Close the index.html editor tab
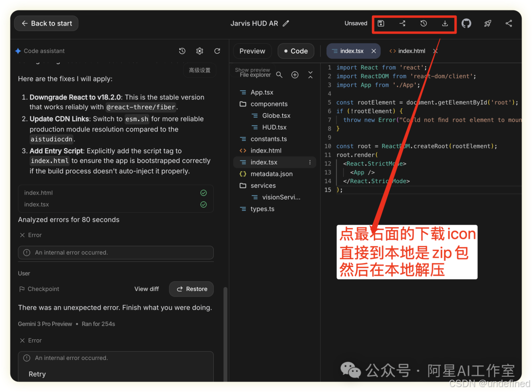 pos(435,51)
